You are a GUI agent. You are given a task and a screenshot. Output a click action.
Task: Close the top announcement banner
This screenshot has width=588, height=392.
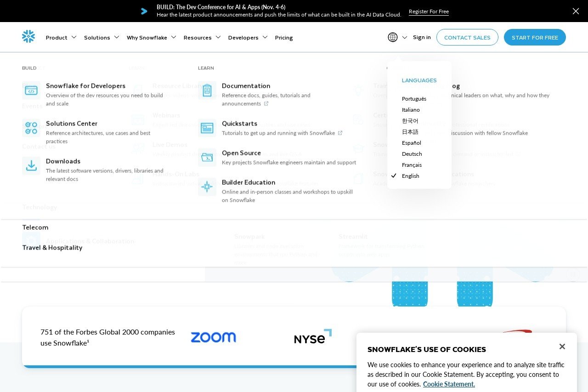click(x=576, y=11)
